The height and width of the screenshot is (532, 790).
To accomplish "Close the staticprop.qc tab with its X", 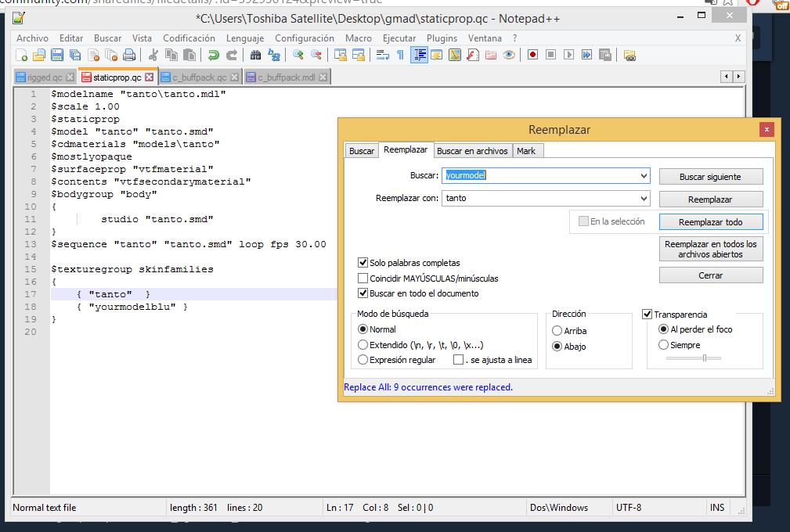I will point(150,77).
